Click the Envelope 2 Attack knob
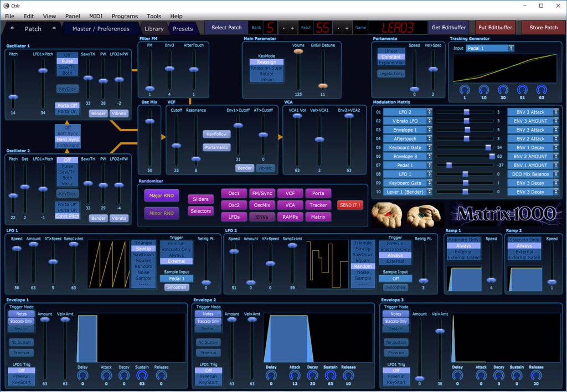The height and width of the screenshot is (392, 567). pyautogui.click(x=295, y=376)
